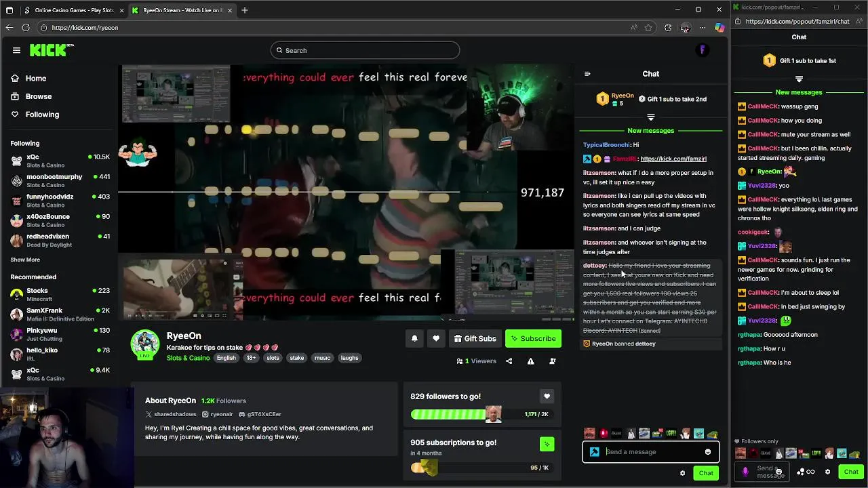Focus the Send a message field in main chat
The width and height of the screenshot is (868, 488).
[x=651, y=452]
